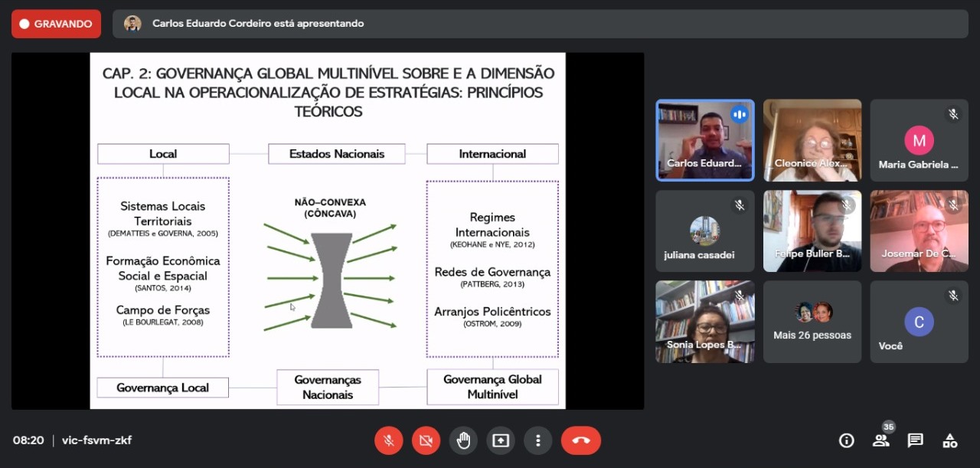Click the present screen icon
The height and width of the screenshot is (468, 980).
(501, 440)
